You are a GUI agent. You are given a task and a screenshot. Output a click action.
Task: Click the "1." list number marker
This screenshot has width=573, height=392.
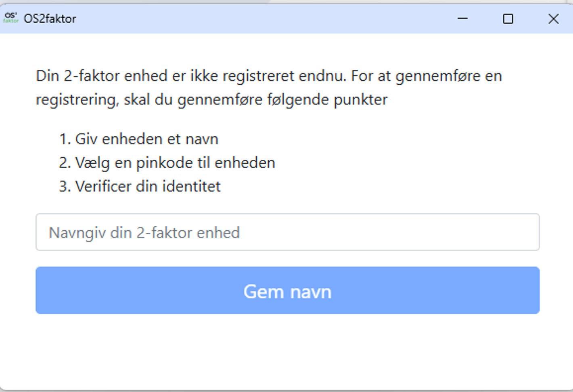pyautogui.click(x=65, y=139)
